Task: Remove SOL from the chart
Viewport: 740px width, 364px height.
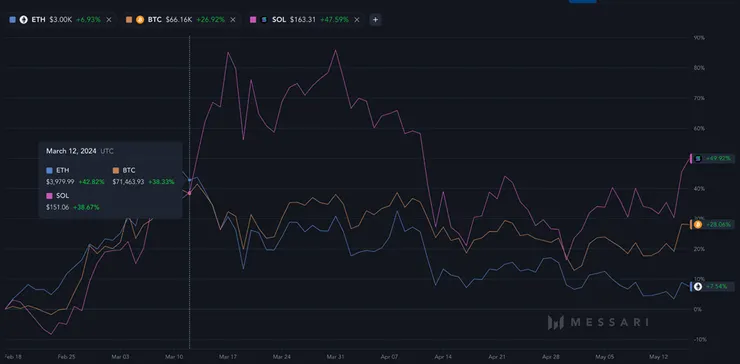Action: click(x=357, y=20)
